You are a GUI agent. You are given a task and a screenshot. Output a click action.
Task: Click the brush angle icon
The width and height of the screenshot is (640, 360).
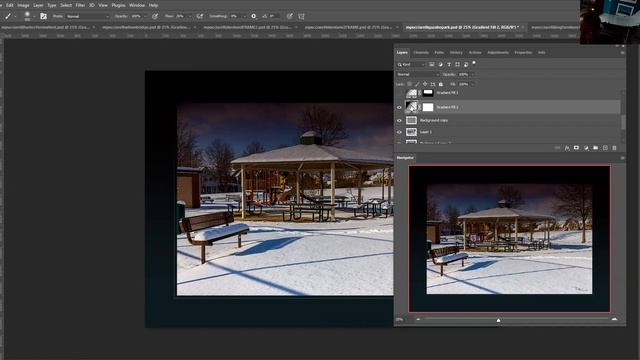tap(264, 16)
